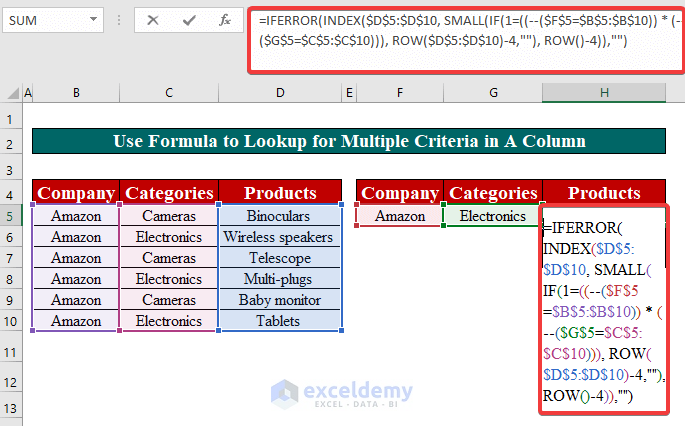Select criteria cell 'Electronics' in G5
Screen dimensions: 685x426
click(x=493, y=216)
